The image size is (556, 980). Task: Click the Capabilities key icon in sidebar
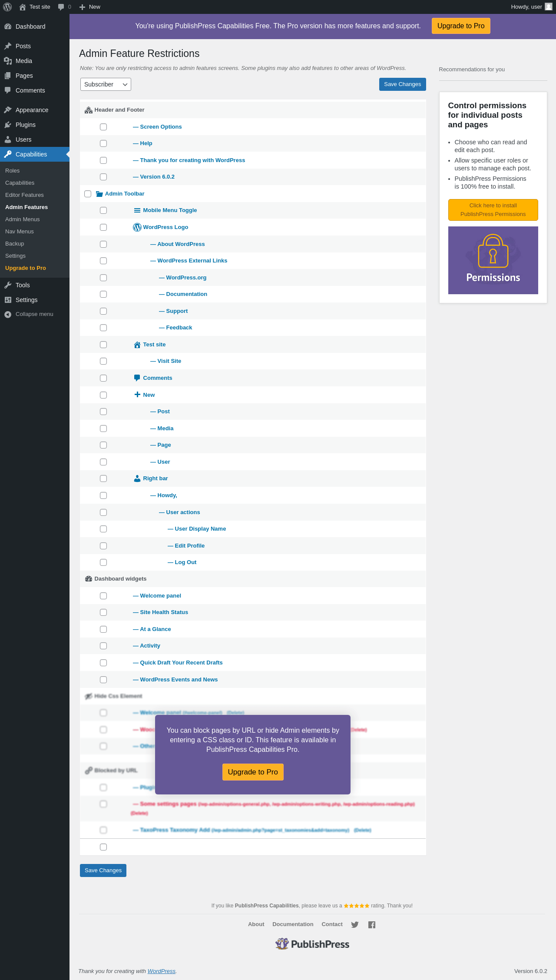(x=8, y=154)
